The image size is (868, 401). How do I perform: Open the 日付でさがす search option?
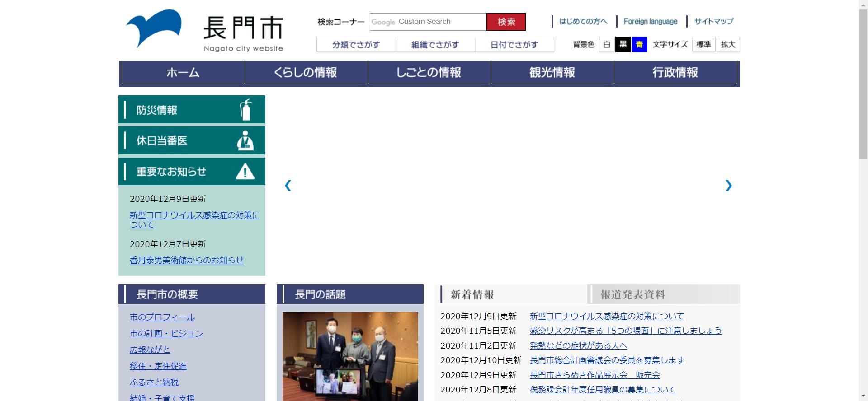(x=514, y=45)
